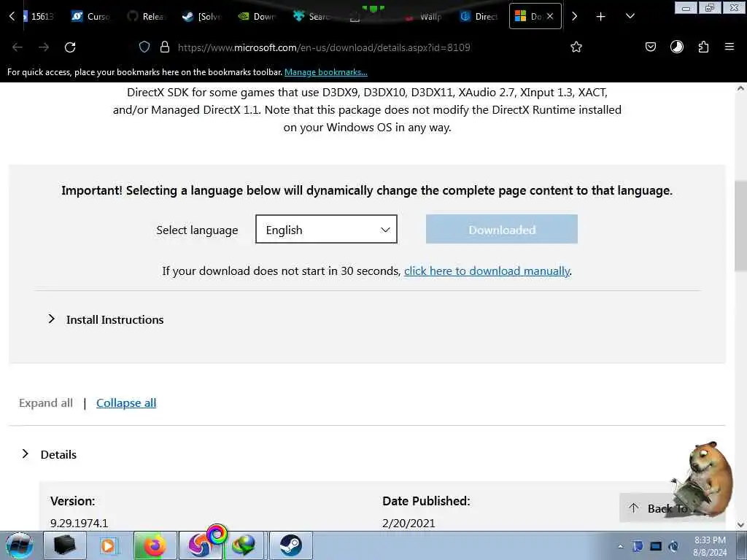Launch the media player taskbar icon

point(108,545)
